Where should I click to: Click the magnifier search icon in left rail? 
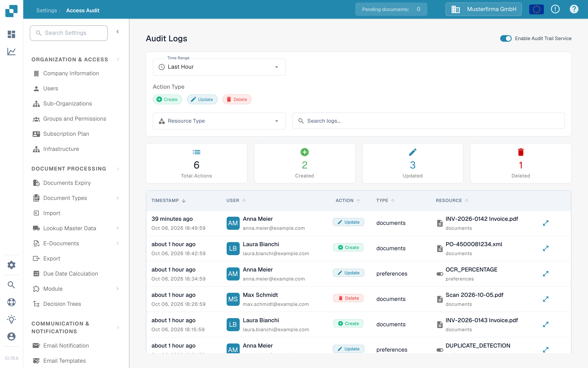pyautogui.click(x=11, y=285)
